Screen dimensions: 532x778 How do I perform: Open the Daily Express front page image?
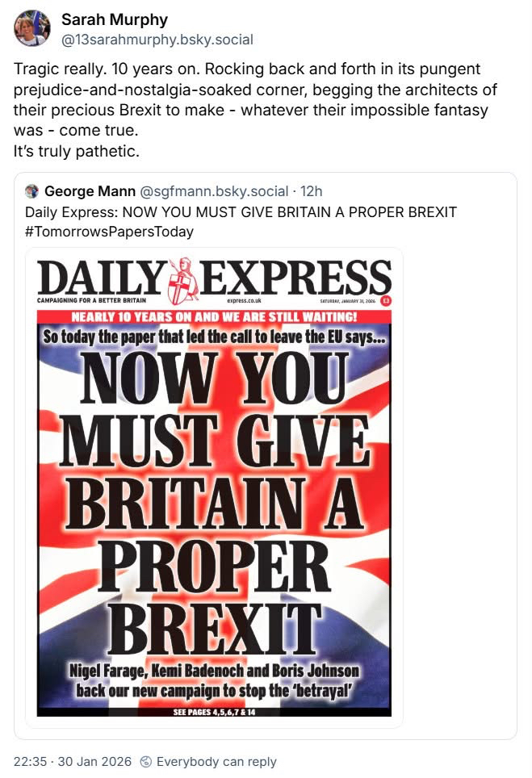pyautogui.click(x=215, y=484)
